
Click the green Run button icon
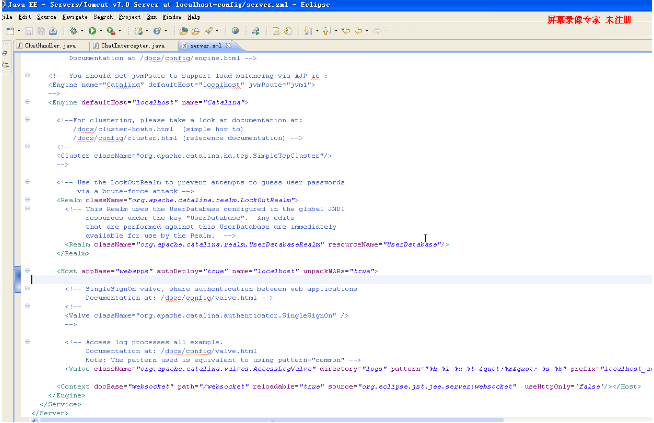click(x=92, y=31)
